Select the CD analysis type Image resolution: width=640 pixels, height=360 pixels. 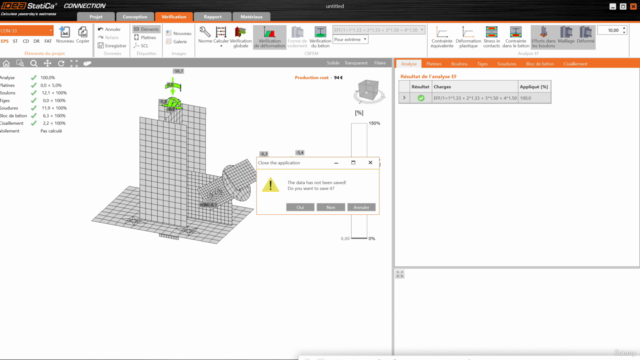tap(26, 41)
